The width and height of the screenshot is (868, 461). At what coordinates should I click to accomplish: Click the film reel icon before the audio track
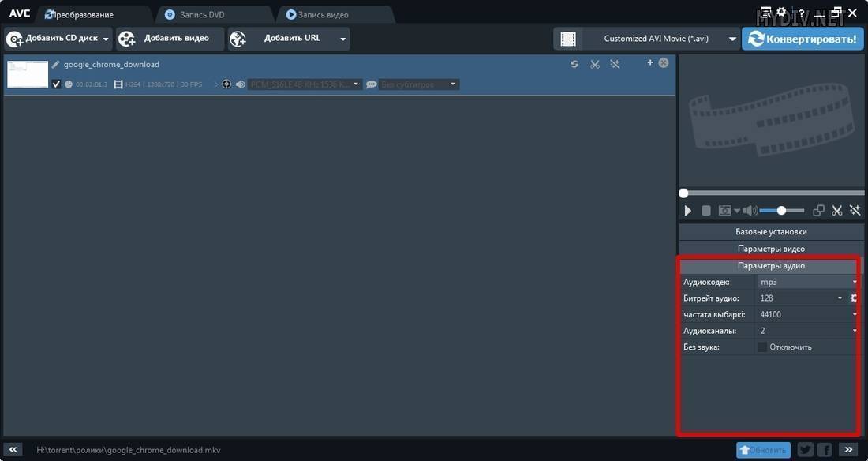tap(226, 84)
